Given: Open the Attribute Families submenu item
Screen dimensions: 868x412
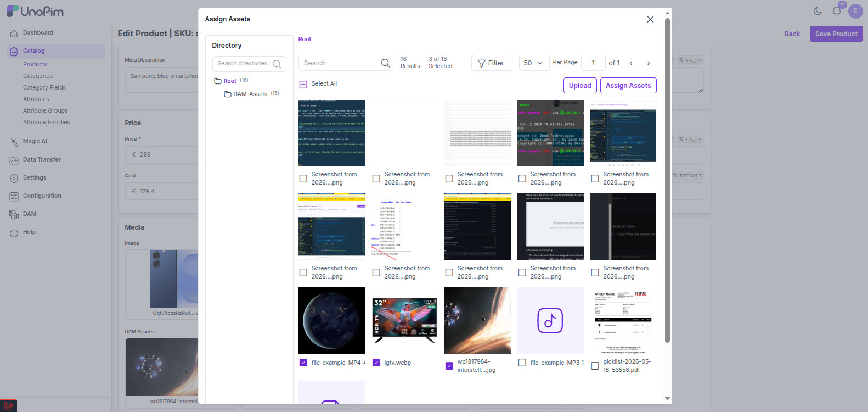Looking at the screenshot, I should click(x=47, y=123).
